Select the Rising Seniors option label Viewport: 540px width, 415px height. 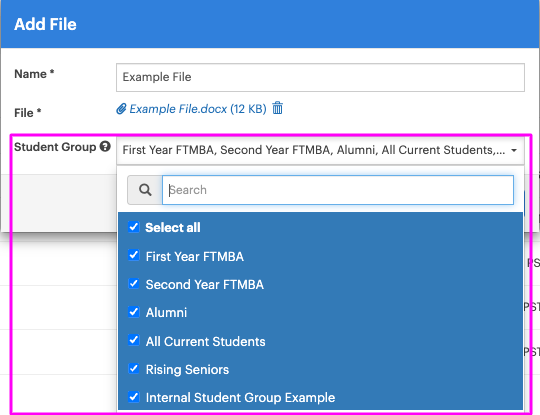(187, 370)
